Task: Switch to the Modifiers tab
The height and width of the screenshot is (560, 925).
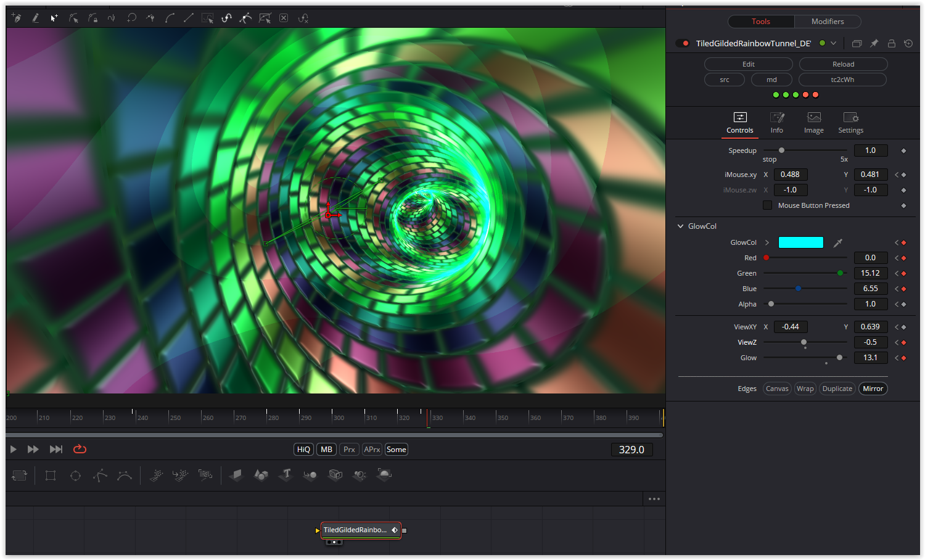Action: [x=828, y=22]
